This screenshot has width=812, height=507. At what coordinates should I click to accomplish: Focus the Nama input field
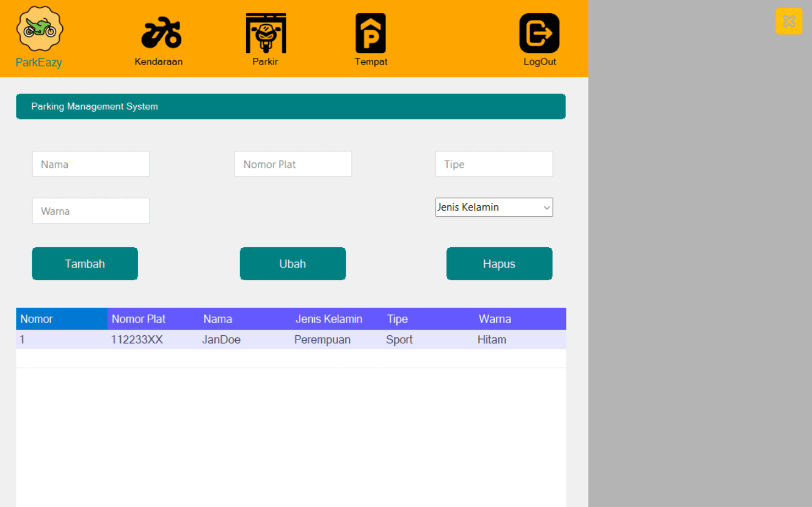click(91, 164)
